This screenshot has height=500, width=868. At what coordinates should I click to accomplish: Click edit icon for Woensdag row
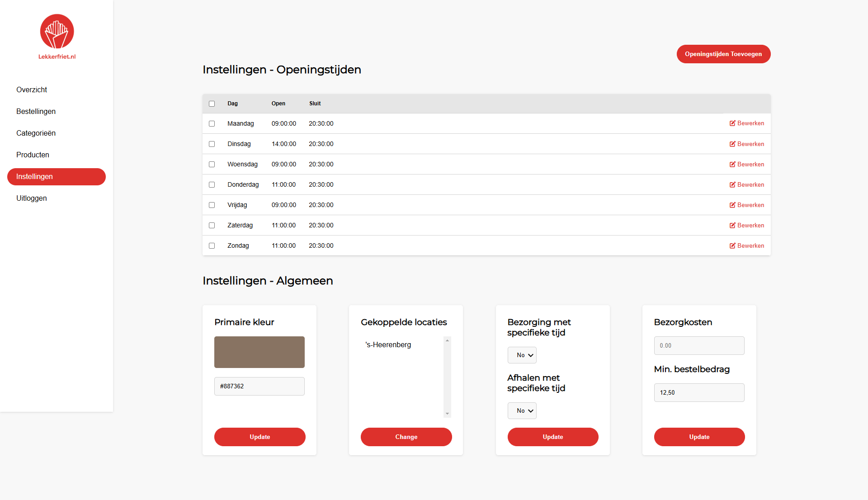pos(732,165)
